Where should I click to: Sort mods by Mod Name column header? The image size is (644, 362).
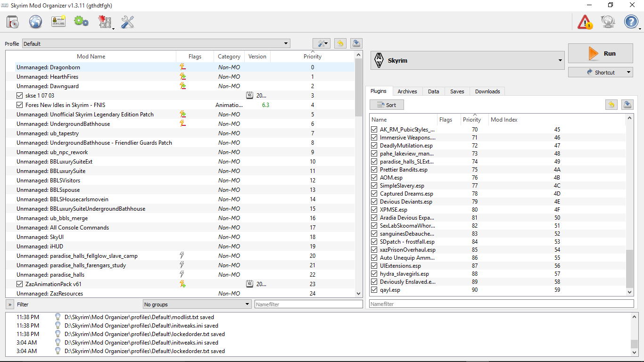click(x=91, y=57)
